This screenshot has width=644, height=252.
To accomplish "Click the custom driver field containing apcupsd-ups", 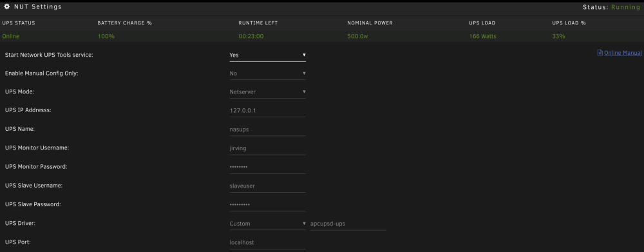I will pyautogui.click(x=348, y=224).
